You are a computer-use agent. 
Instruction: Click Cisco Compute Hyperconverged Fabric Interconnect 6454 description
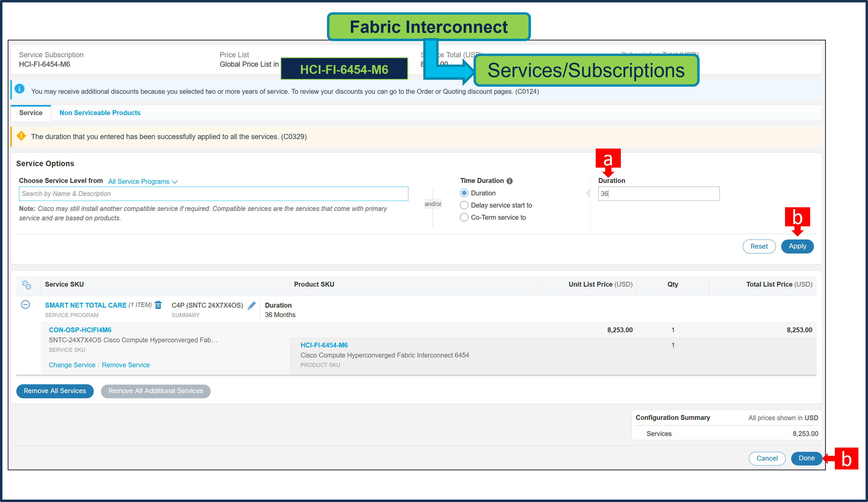(x=385, y=355)
